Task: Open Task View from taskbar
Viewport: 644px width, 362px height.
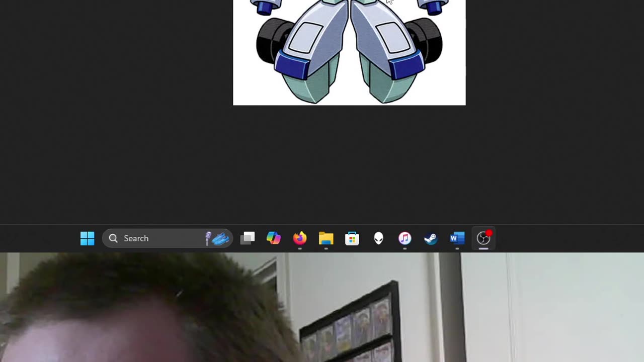Action: (248, 238)
